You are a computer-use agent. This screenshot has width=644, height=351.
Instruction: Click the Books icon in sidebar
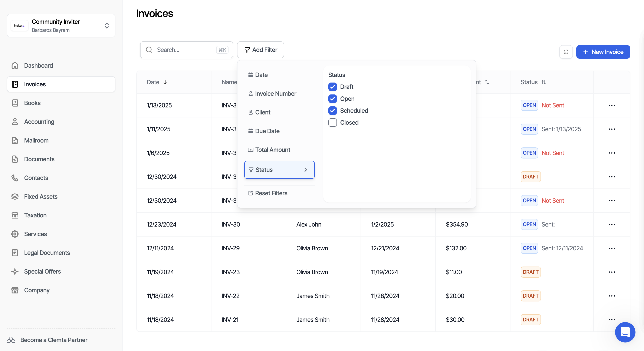tap(15, 103)
